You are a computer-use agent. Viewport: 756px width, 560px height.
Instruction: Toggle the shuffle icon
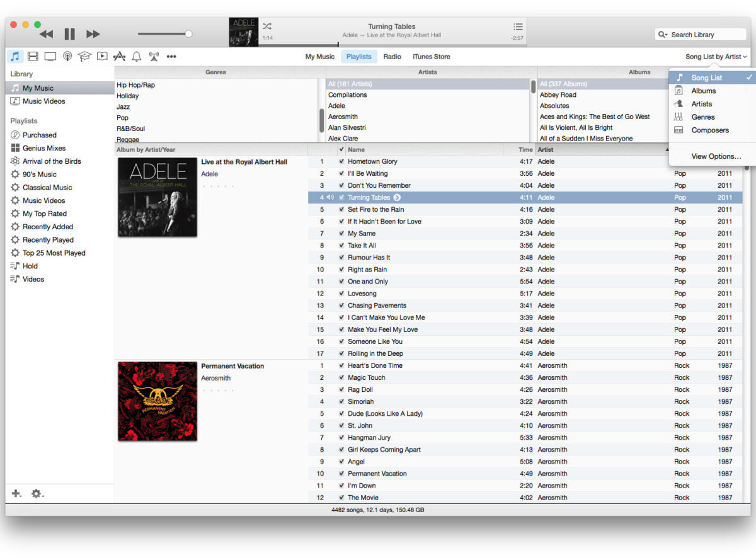tap(267, 26)
